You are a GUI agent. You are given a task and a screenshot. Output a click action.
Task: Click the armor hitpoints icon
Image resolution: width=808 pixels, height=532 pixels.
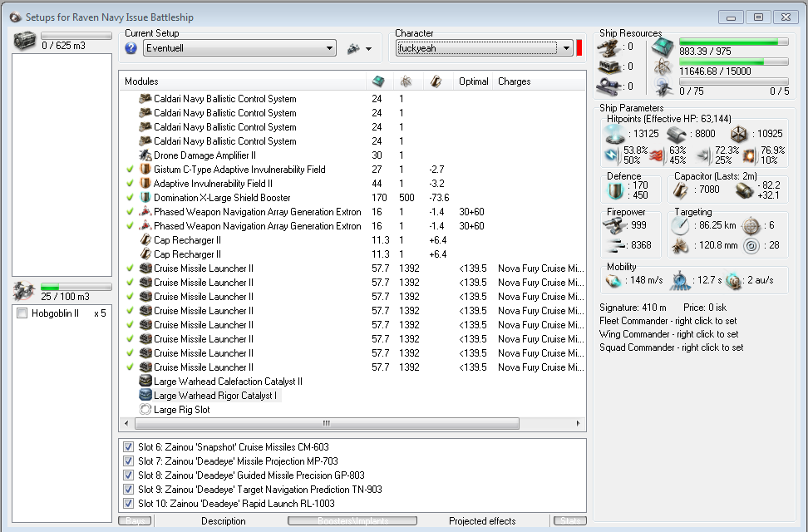[x=676, y=135]
